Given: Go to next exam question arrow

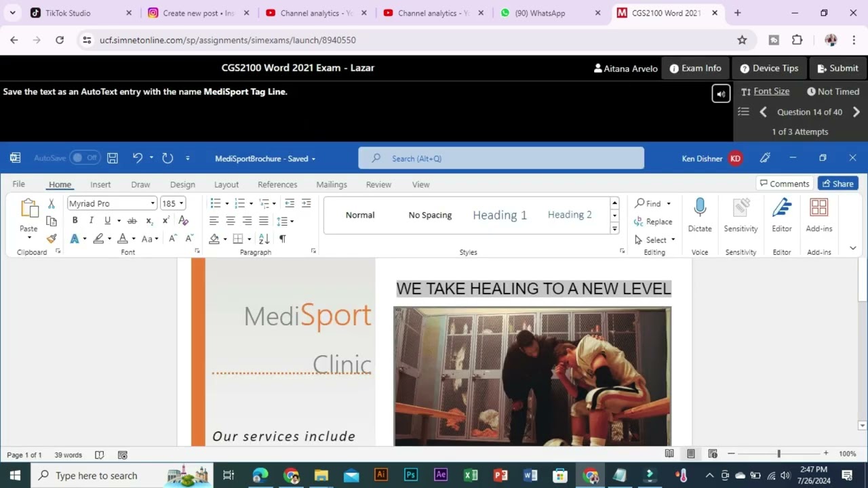Looking at the screenshot, I should click(856, 112).
